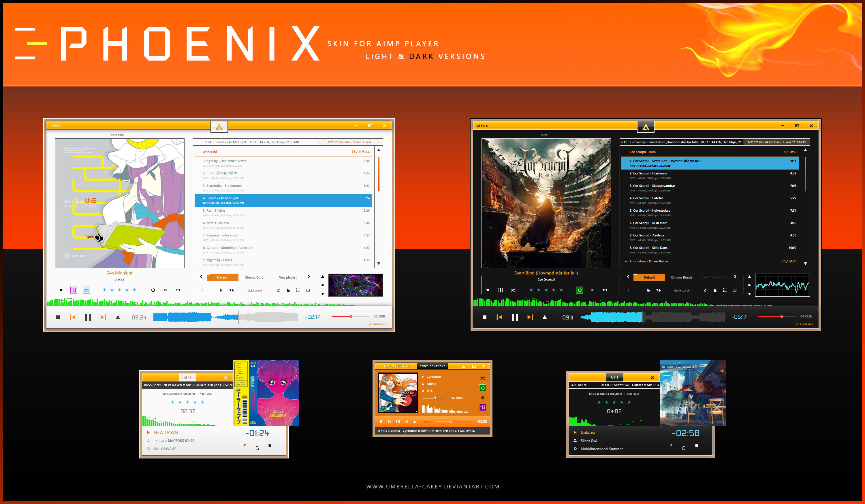
Task: Click the left playlist tab arrow in light player
Action: [202, 277]
